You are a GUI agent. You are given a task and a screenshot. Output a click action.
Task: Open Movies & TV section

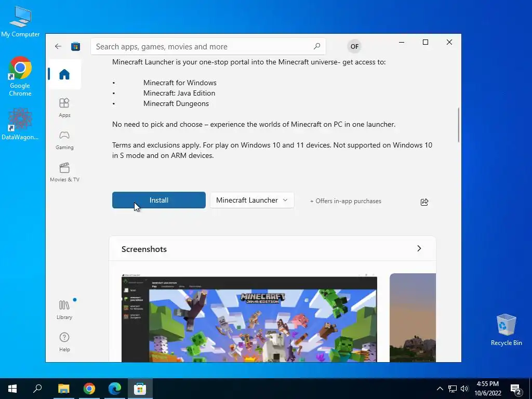pyautogui.click(x=64, y=172)
